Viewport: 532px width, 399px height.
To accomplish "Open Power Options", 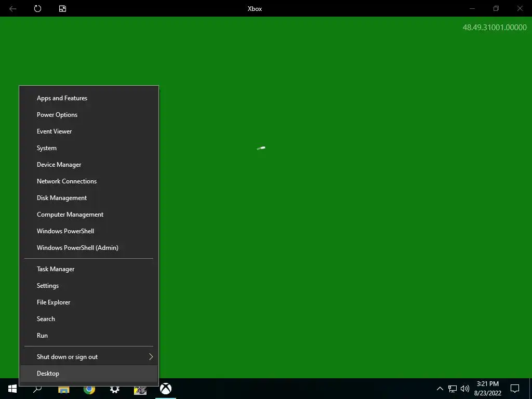I will click(x=89, y=115).
